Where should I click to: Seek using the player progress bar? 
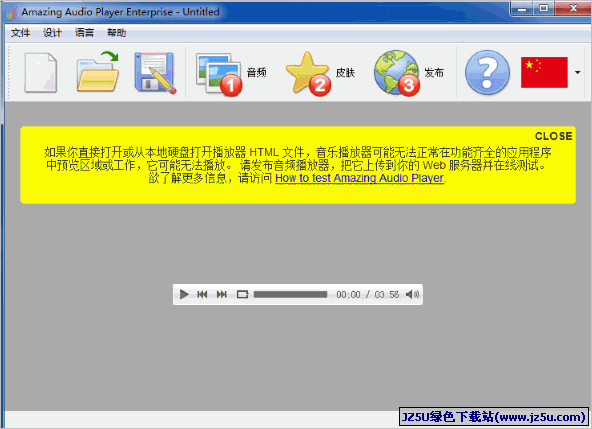tap(290, 294)
